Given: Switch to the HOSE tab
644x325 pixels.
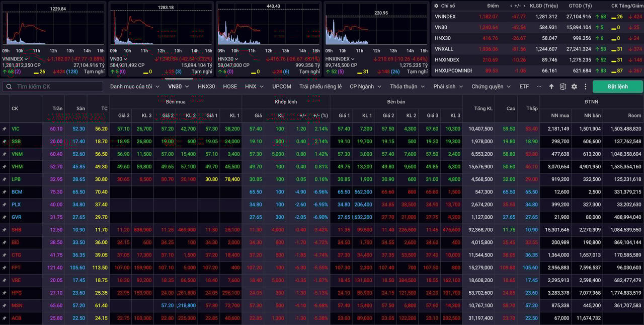Looking at the screenshot, I should click(230, 87).
